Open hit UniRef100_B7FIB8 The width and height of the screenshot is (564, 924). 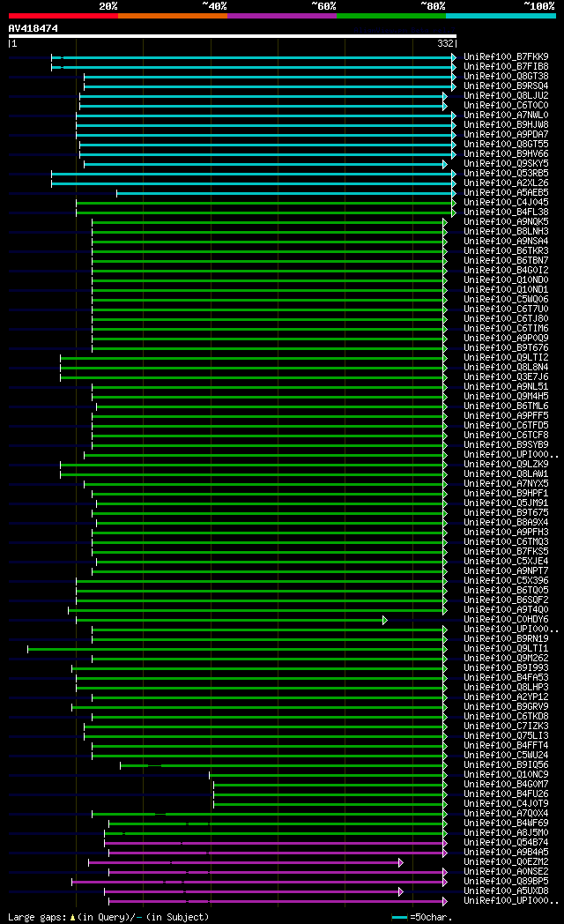coord(506,67)
